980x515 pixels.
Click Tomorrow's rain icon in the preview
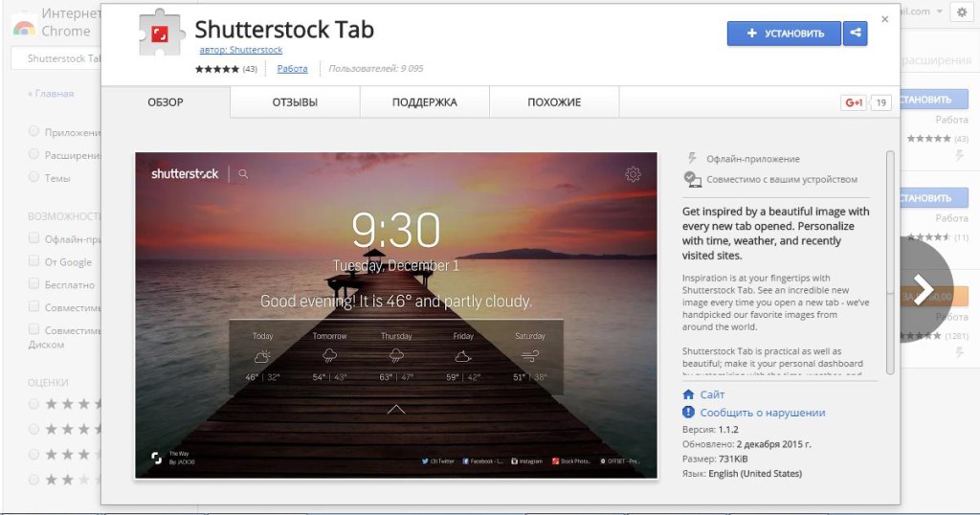(x=329, y=357)
